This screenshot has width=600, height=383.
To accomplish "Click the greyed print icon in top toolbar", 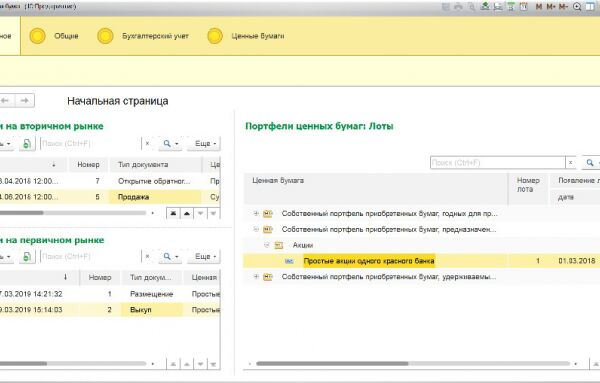I will click(458, 7).
